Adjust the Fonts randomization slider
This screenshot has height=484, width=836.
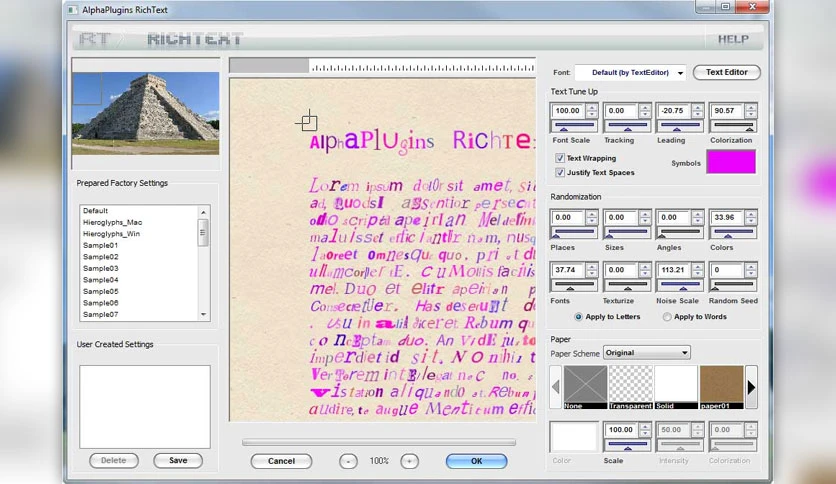tap(574, 285)
